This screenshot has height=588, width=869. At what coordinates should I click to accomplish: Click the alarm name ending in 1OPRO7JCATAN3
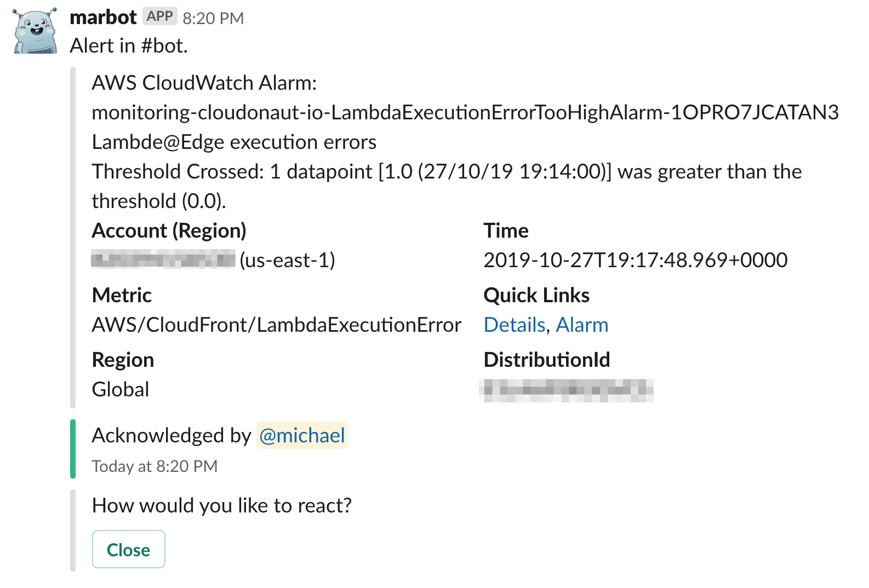(465, 113)
